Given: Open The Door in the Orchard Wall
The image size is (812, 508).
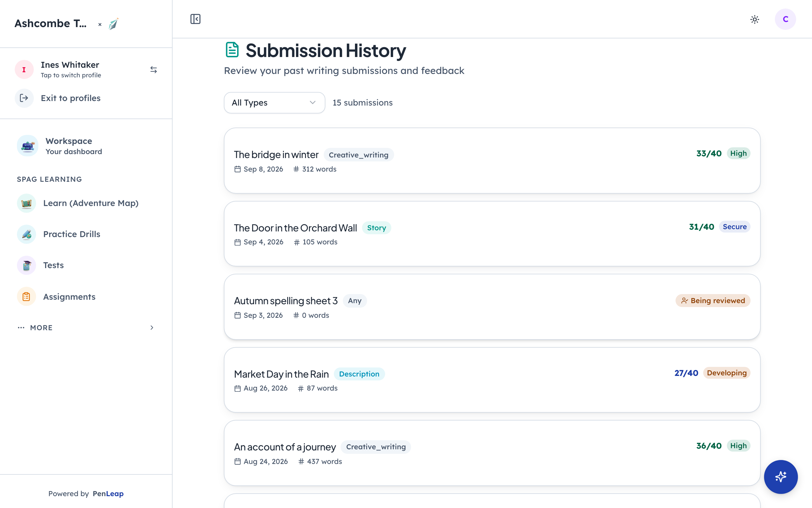Looking at the screenshot, I should click(492, 233).
